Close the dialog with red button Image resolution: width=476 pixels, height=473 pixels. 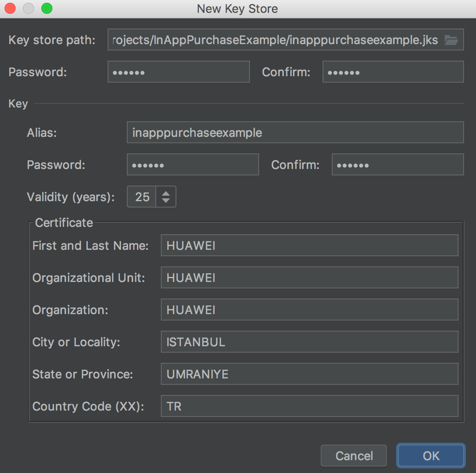[10, 8]
